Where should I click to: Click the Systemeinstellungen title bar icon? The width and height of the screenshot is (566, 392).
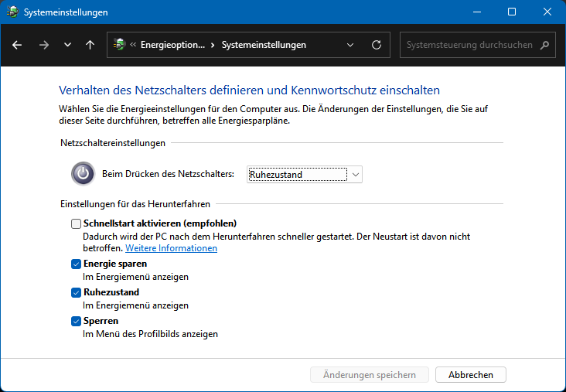[13, 12]
